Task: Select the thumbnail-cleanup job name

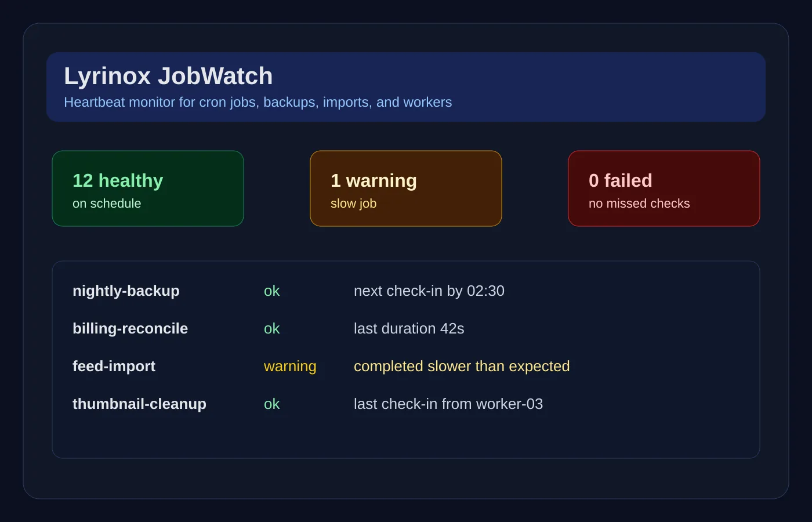Action: coord(139,404)
